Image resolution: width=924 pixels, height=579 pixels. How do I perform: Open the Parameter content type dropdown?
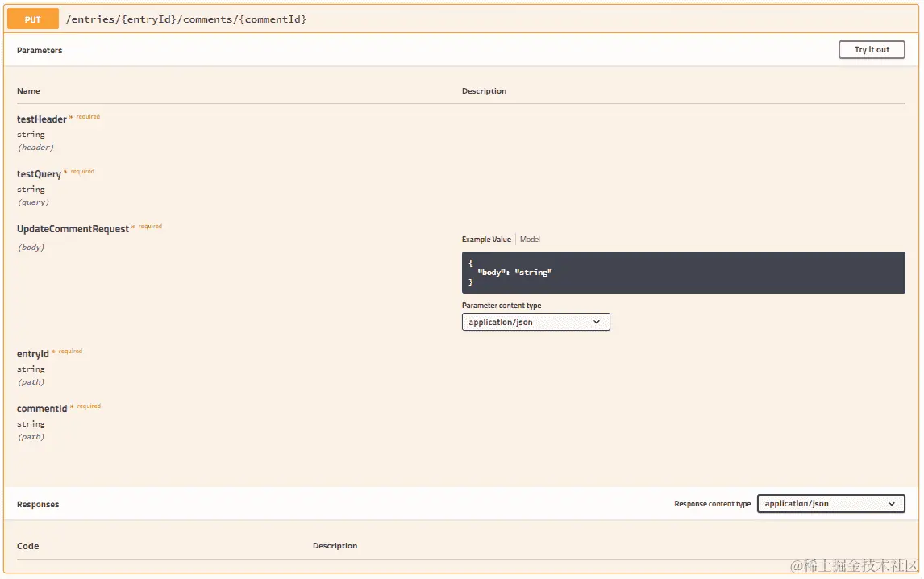[535, 322]
